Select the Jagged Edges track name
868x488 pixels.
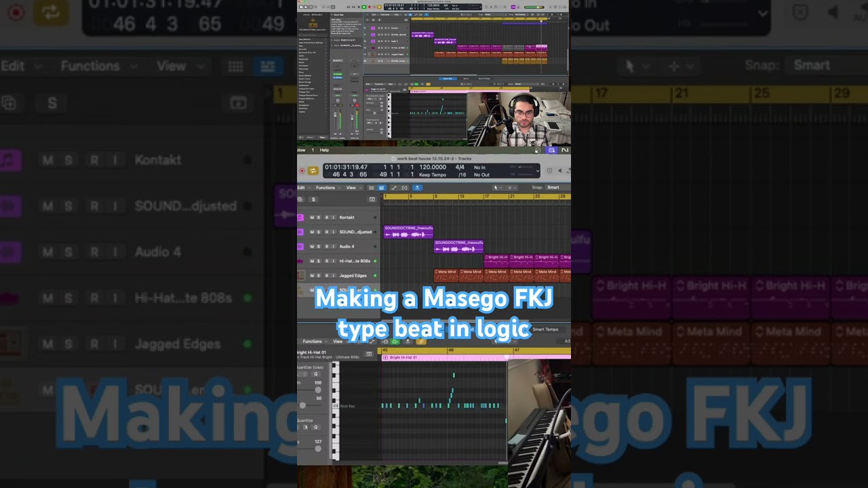point(353,276)
